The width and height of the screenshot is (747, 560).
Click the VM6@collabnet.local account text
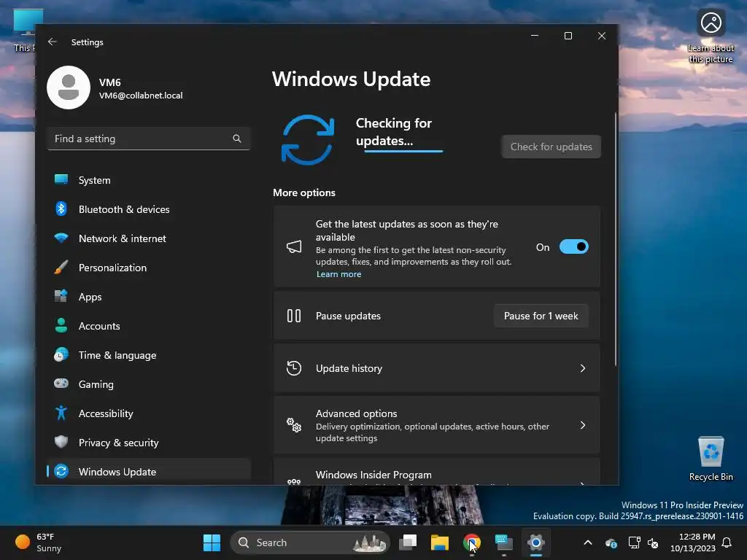(x=141, y=96)
